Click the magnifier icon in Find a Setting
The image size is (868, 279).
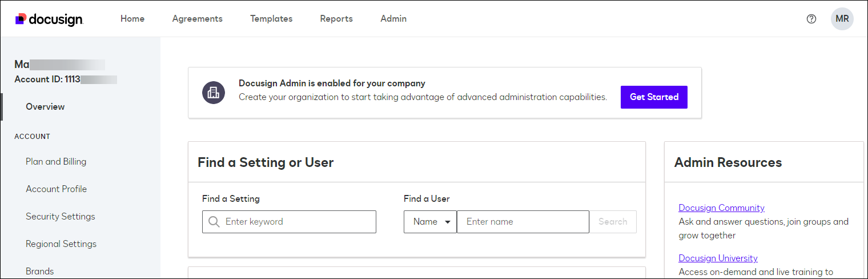[x=214, y=222]
